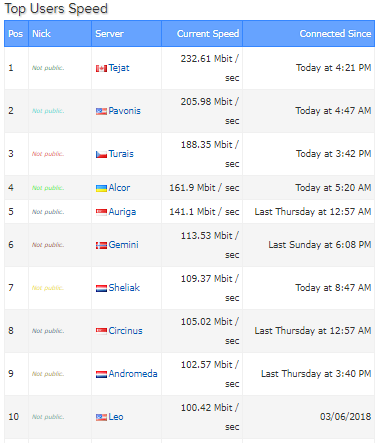Screen dimensions: 380x443
Task: Click the Canada flag icon beside Tejat
Action: pyautogui.click(x=101, y=69)
